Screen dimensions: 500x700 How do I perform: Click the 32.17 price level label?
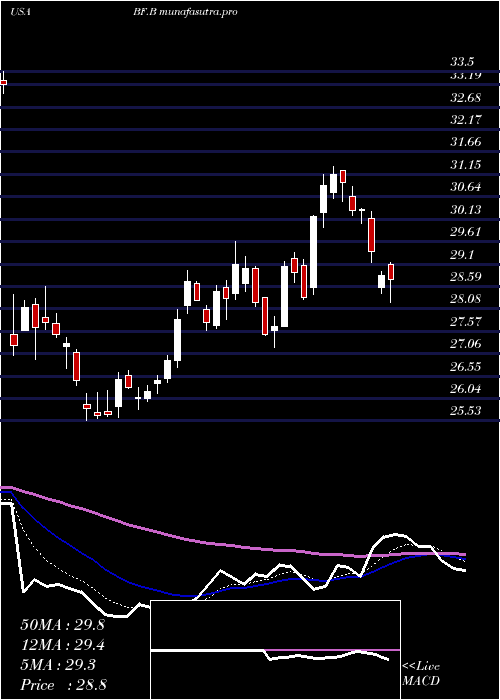click(466, 120)
